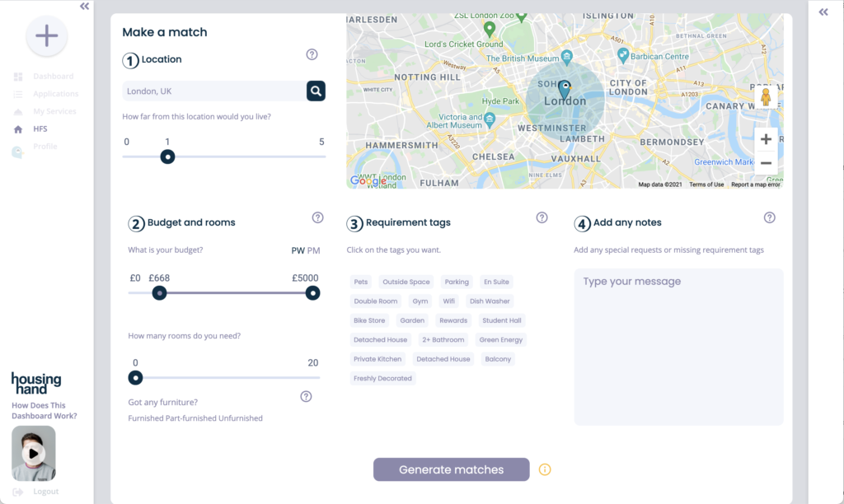
Task: Toggle the Garden tag
Action: coord(412,320)
